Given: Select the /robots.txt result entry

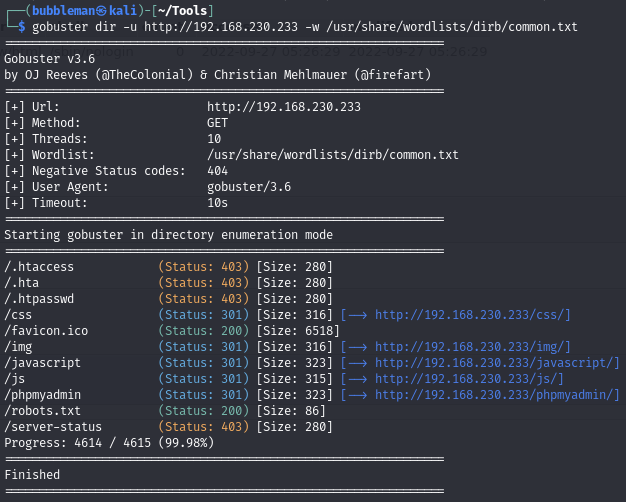Looking at the screenshot, I should tap(43, 410).
